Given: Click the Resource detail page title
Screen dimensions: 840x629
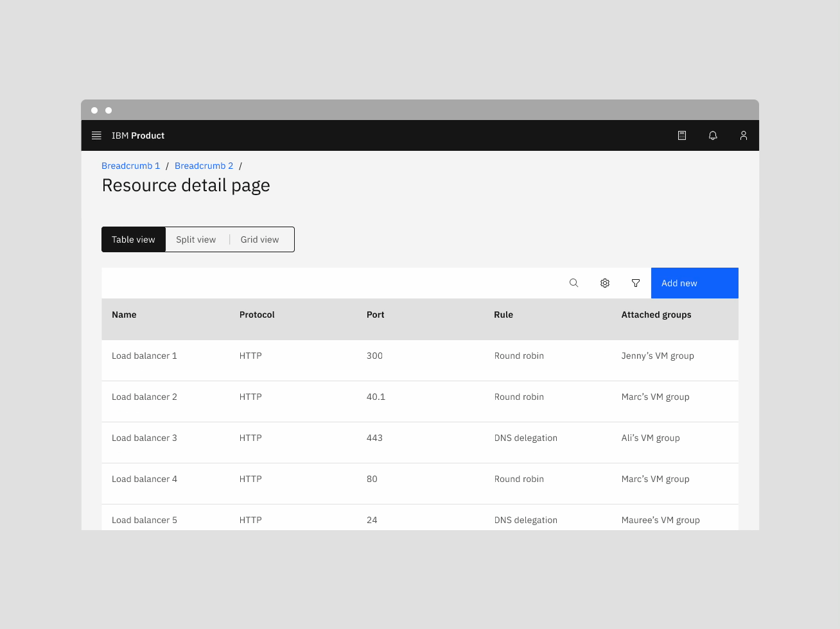Looking at the screenshot, I should tap(186, 185).
